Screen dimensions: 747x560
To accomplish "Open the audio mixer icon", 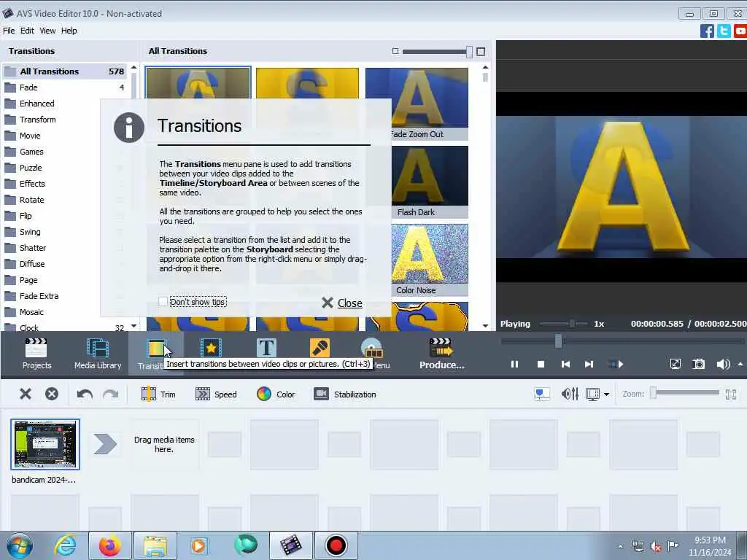I will pos(570,394).
